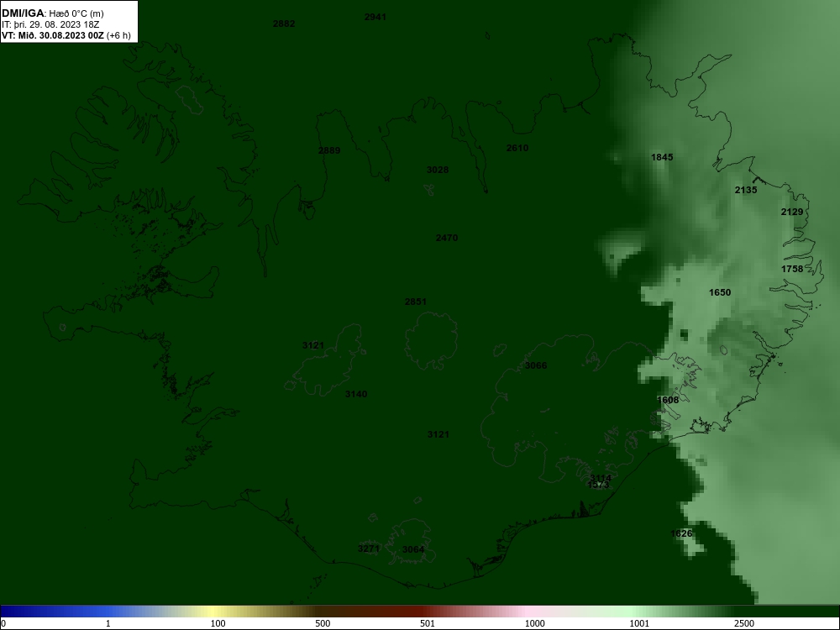Click the 1845 value in the light green area

coord(662,157)
